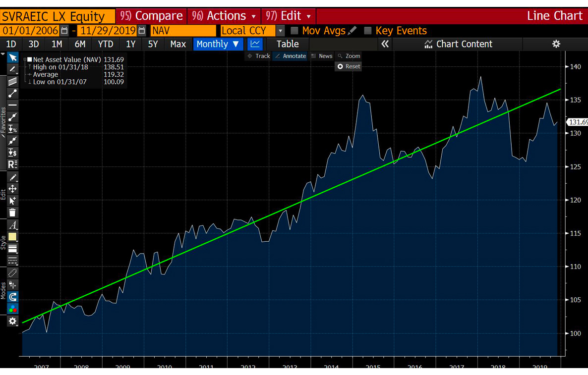This screenshot has height=375, width=588.
Task: Toggle the Track crosshair option
Action: pos(259,56)
